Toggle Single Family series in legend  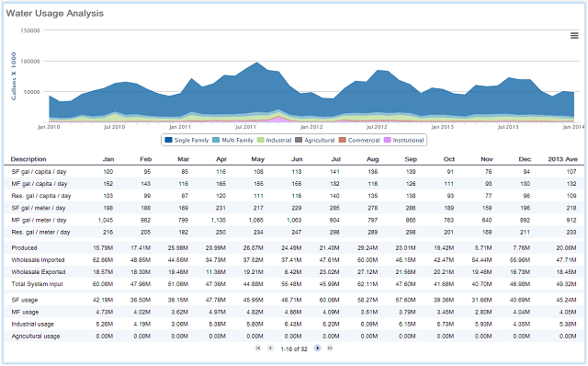[187, 140]
